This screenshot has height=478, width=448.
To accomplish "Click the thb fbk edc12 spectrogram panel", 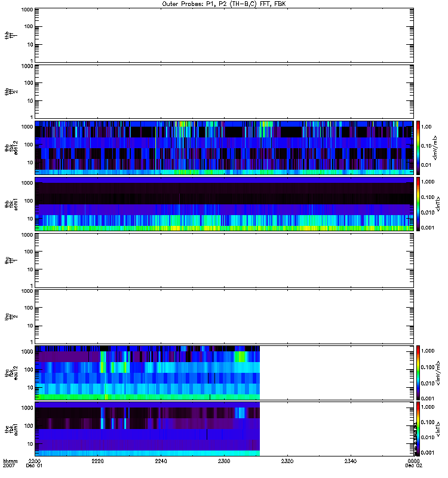I will 225,148.
